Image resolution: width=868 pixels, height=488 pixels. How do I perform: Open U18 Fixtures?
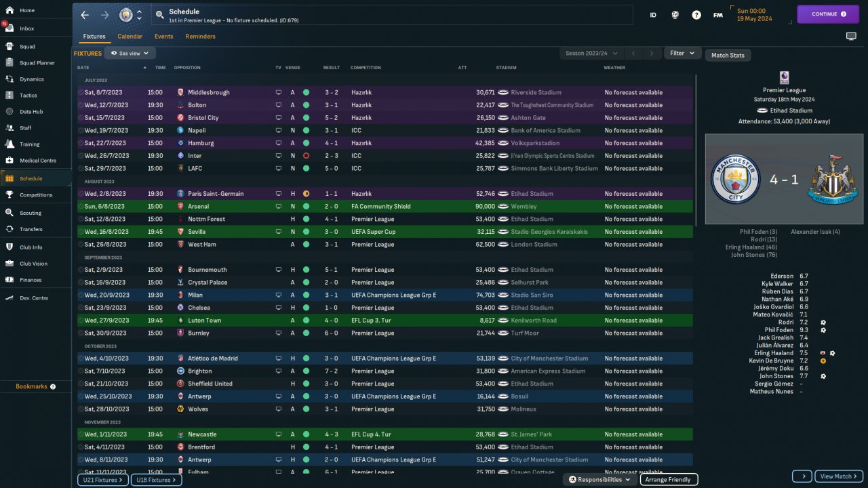(x=156, y=480)
